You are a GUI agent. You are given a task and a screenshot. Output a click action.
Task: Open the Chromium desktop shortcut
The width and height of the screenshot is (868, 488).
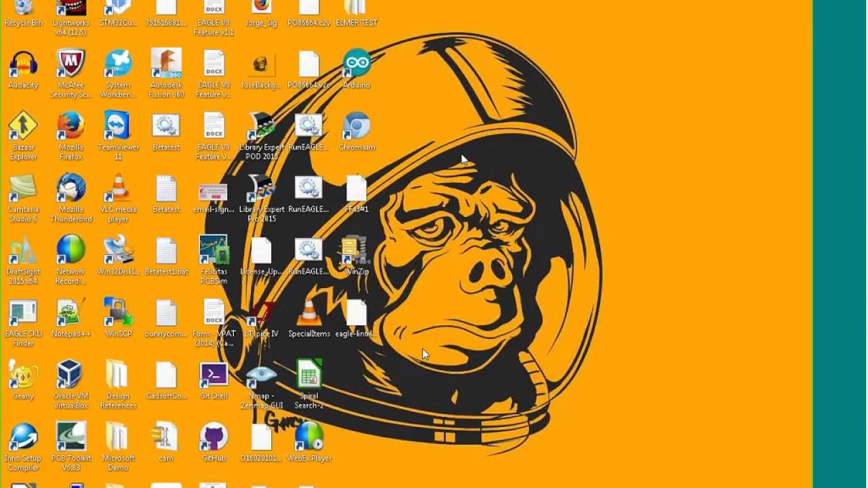pos(357,126)
